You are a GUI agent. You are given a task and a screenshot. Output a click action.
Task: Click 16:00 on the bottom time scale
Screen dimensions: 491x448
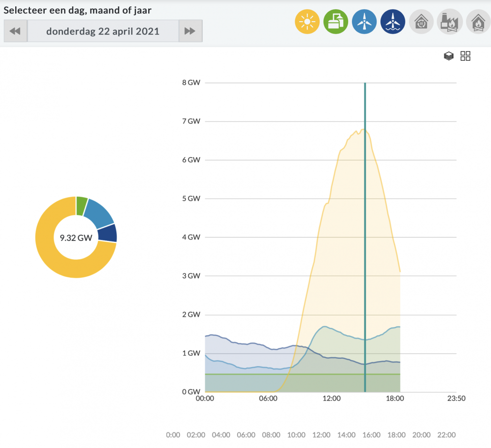tap(371, 435)
